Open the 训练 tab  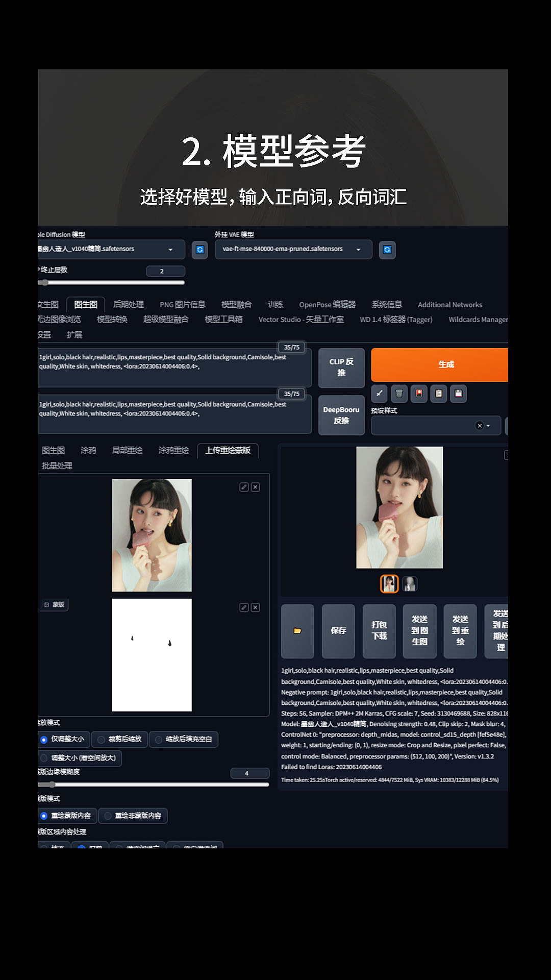275,304
